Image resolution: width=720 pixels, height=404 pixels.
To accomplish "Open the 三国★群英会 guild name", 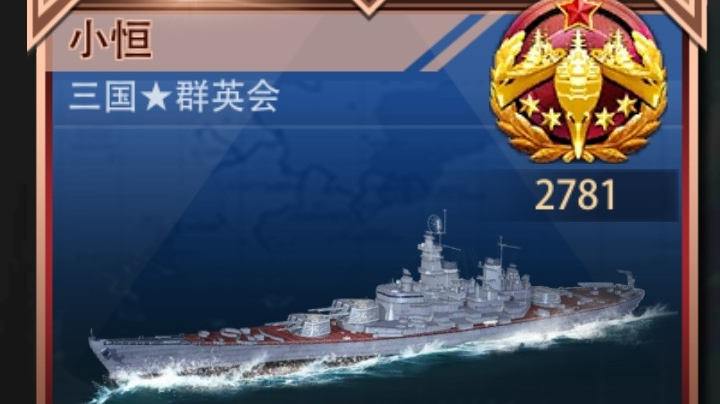I will coord(174,97).
